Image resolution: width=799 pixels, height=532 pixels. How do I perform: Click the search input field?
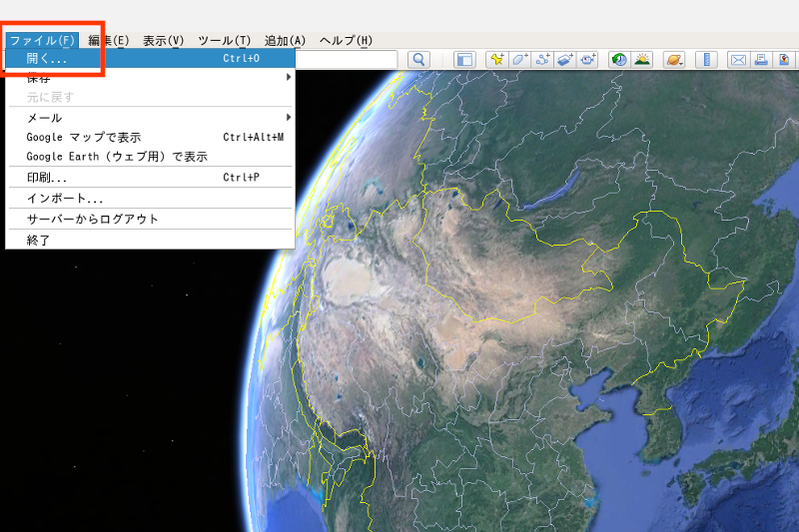(x=346, y=59)
